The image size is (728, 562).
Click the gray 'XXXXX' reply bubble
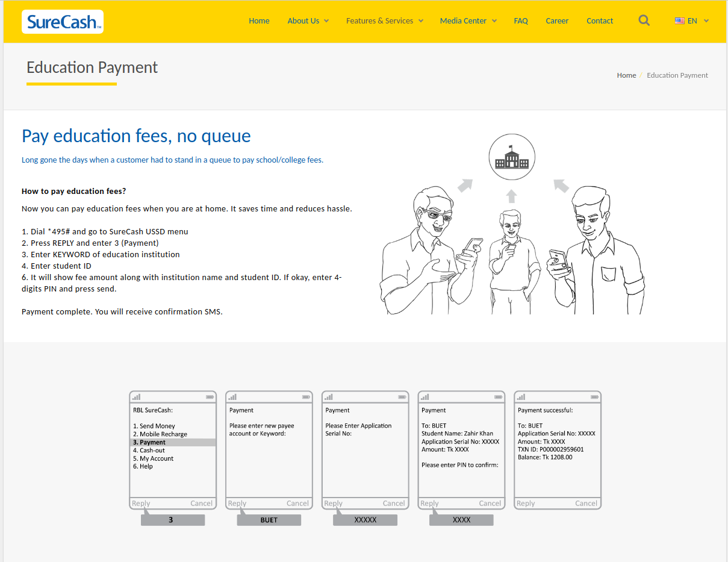366,520
